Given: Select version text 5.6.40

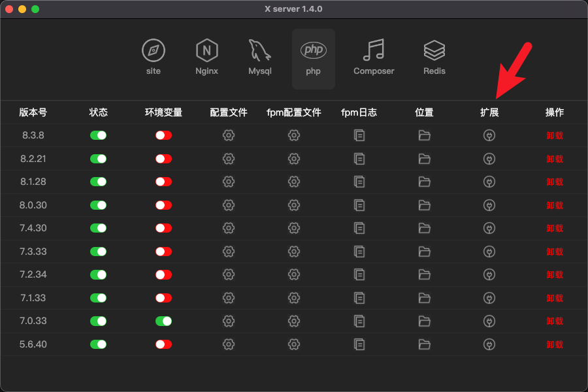Looking at the screenshot, I should point(33,344).
